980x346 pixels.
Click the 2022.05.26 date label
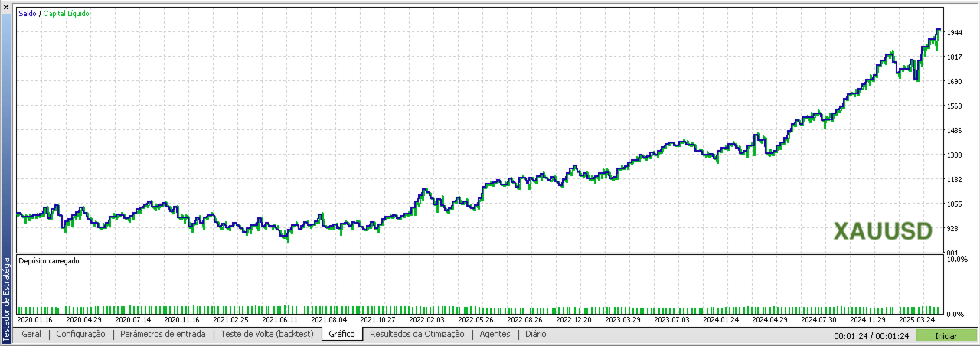pos(476,320)
